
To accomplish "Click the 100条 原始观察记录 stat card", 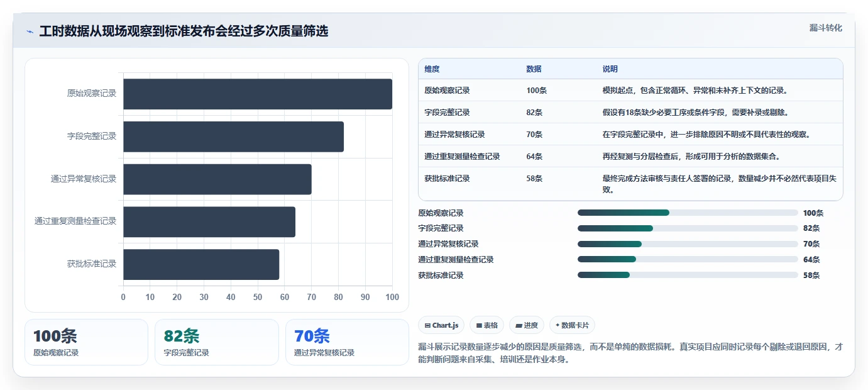I will 86,342.
